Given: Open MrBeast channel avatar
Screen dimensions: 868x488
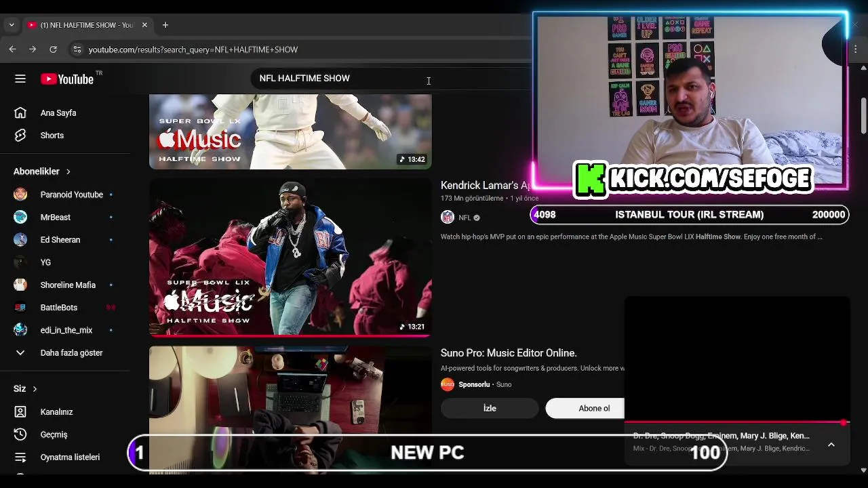Looking at the screenshot, I should tap(20, 217).
